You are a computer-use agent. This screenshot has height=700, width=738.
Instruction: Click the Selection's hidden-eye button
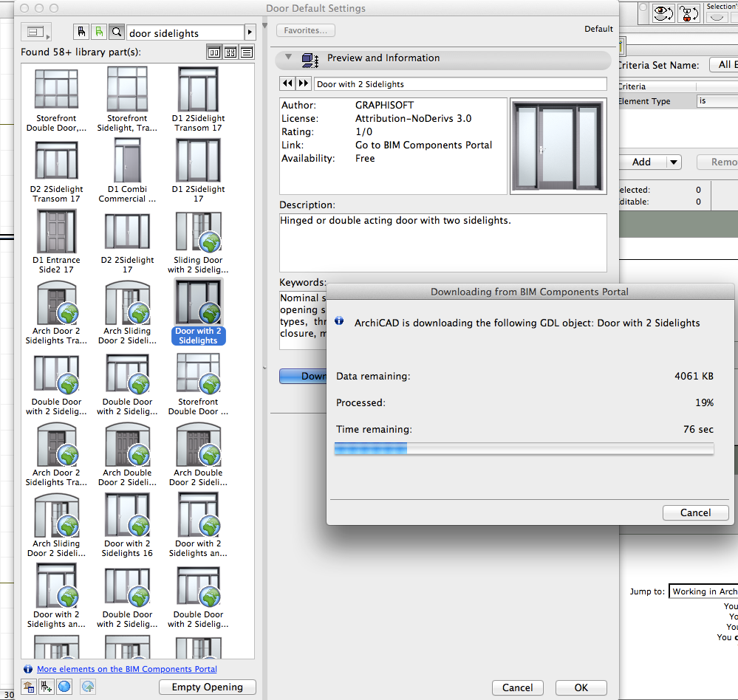click(x=717, y=18)
